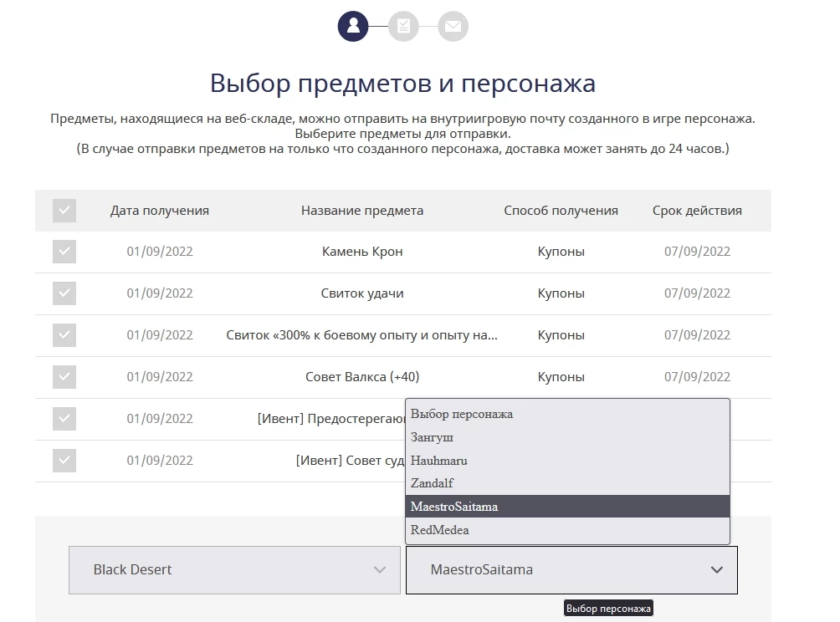
Task: Click the Выбор предметов и персонажа heading
Action: coord(403,83)
